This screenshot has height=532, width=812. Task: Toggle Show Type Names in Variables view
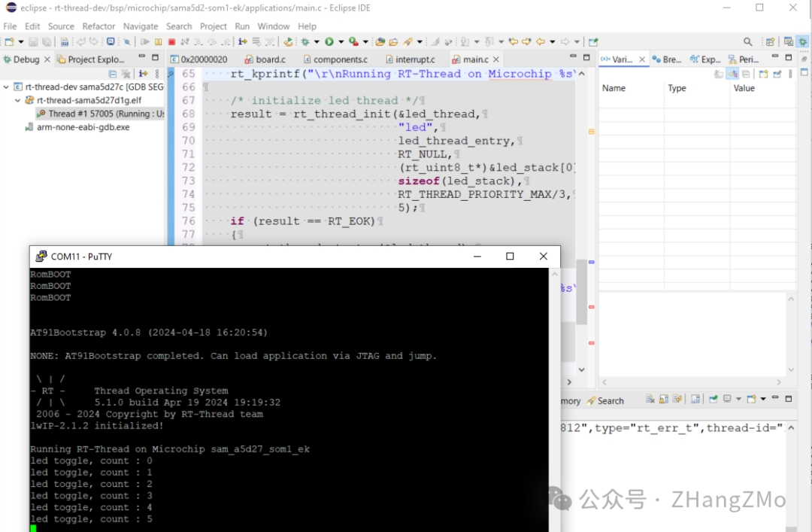(719, 74)
